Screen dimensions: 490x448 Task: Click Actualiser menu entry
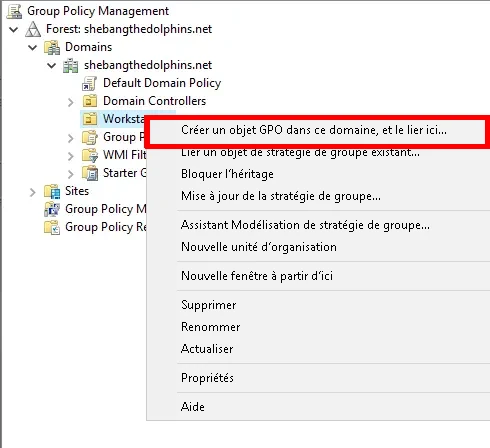[207, 349]
